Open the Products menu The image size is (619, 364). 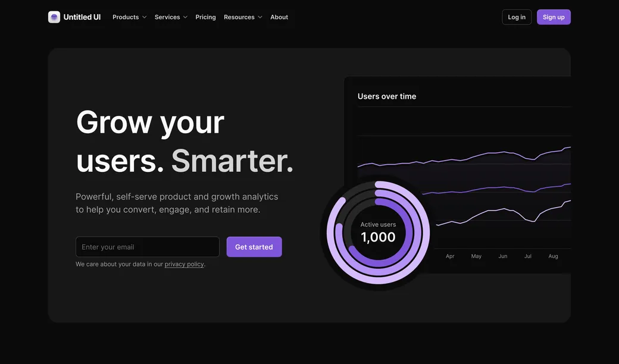coord(126,17)
